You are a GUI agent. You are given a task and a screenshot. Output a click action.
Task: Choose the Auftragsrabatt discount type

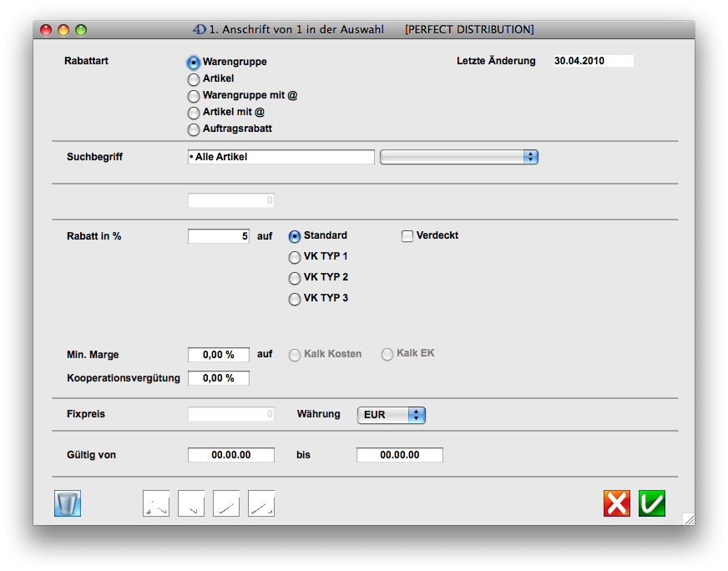194,129
